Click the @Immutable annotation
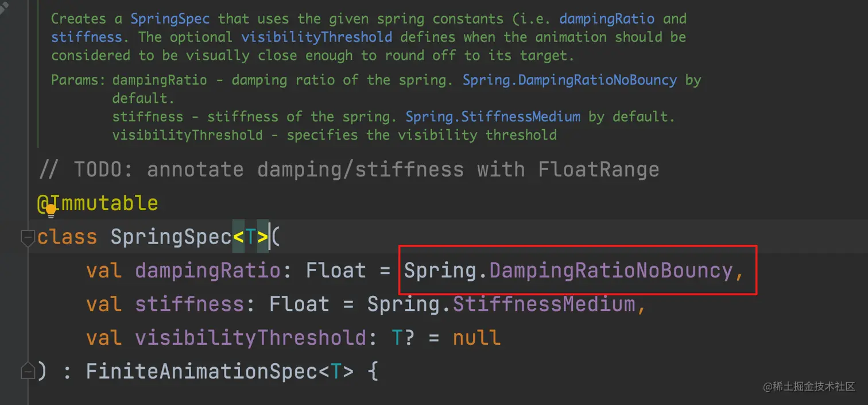This screenshot has height=405, width=868. [x=98, y=203]
